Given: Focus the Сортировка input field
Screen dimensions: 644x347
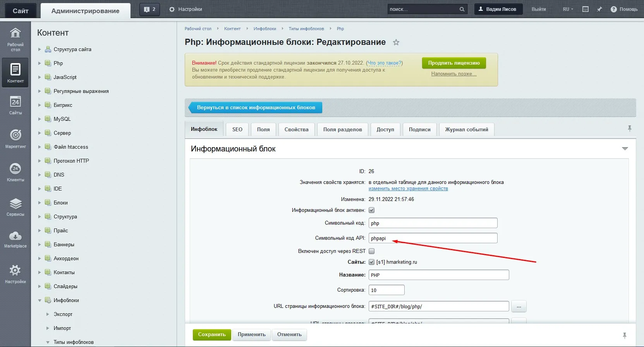Looking at the screenshot, I should coord(386,290).
